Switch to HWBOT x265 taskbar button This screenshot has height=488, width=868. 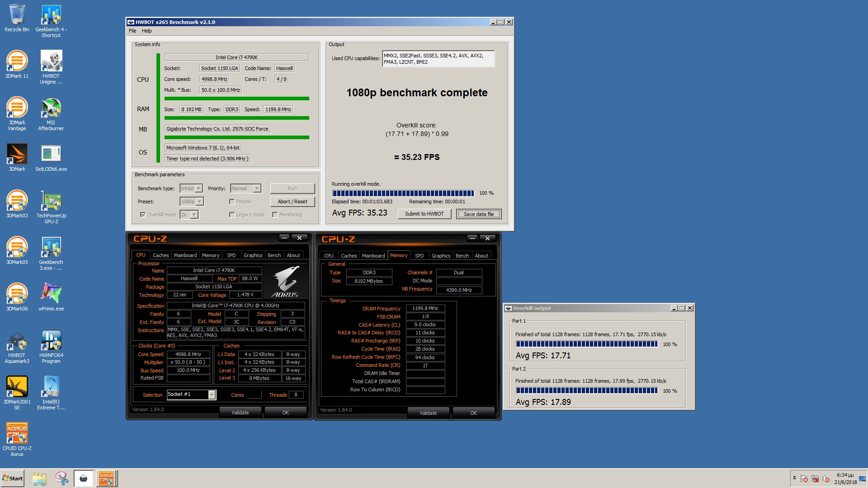tap(84, 479)
